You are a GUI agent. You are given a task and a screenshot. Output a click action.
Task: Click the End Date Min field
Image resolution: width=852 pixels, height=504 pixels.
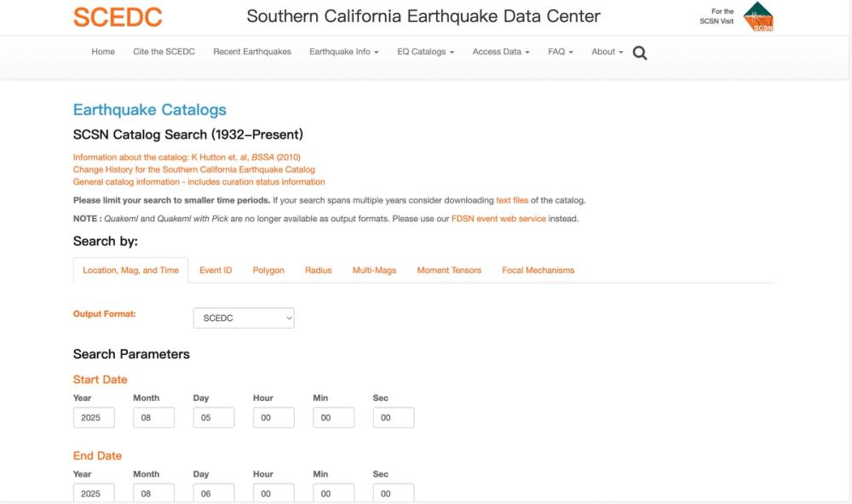click(x=334, y=493)
